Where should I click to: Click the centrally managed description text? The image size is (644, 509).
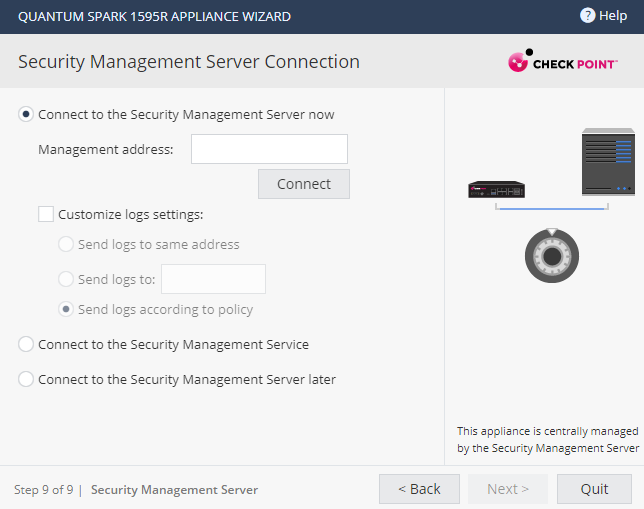tap(548, 440)
